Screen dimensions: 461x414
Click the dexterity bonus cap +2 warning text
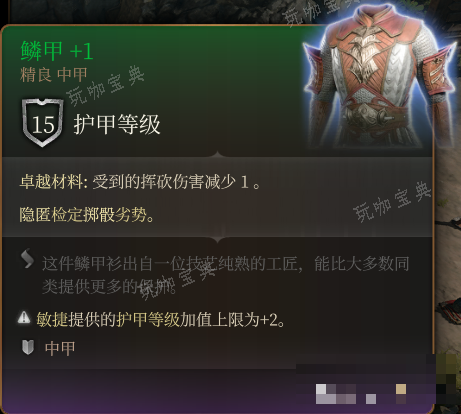(x=161, y=320)
